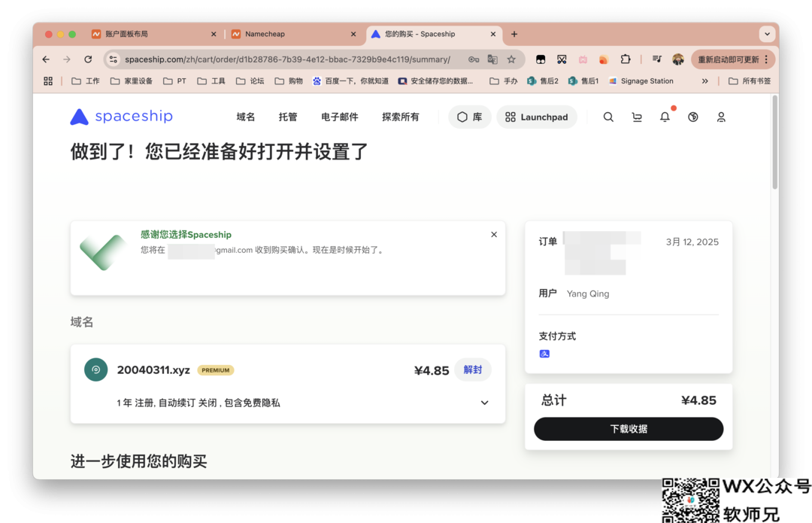Click the media control playlist icon

point(657,59)
